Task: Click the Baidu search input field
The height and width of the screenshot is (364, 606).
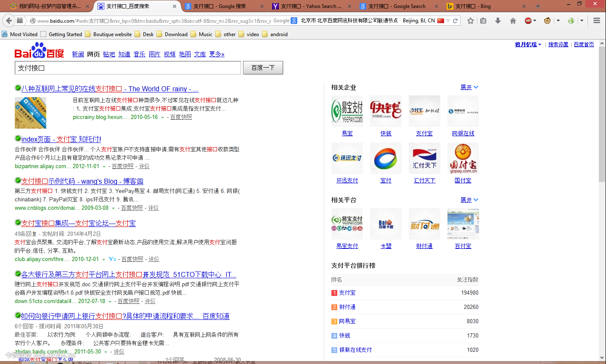Action: point(128,68)
